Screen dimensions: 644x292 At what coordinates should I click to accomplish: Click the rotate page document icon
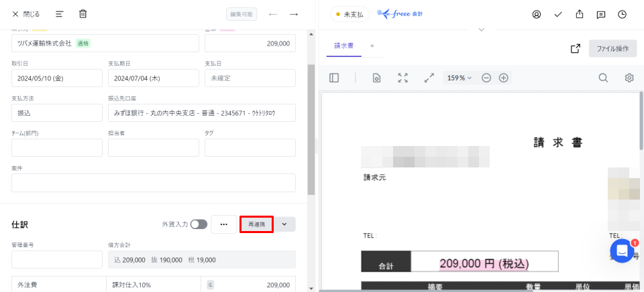[x=376, y=78]
